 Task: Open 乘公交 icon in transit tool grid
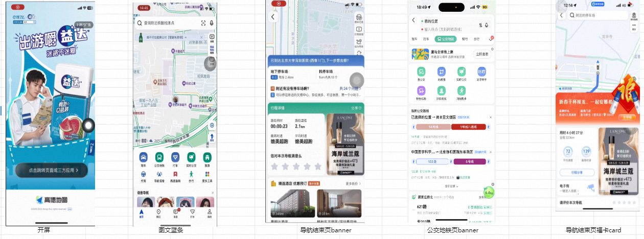tap(421, 74)
